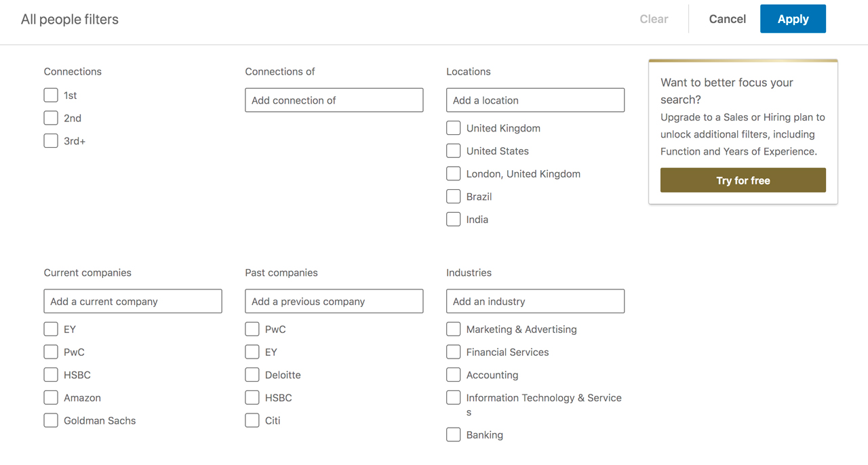
Task: Click Add a current company input
Action: coord(133,301)
